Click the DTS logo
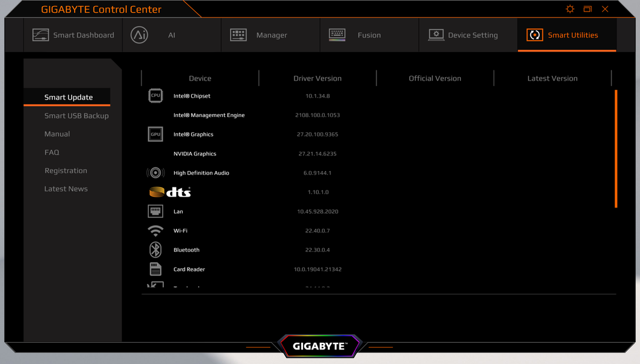 coord(170,192)
